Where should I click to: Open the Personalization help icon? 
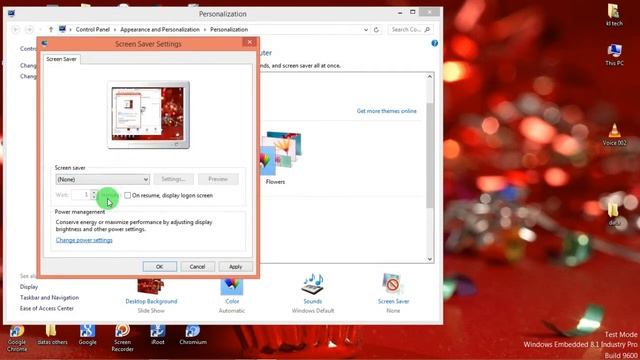(434, 43)
